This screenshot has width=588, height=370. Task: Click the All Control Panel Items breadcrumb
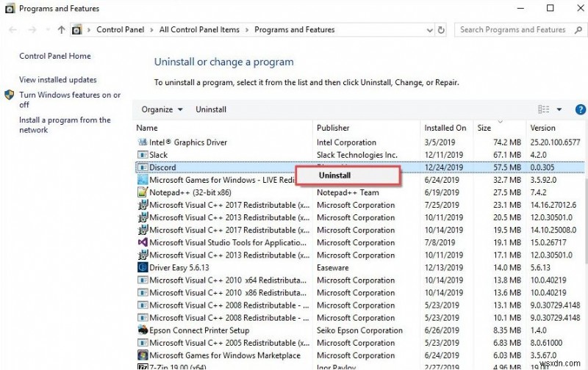(x=199, y=29)
